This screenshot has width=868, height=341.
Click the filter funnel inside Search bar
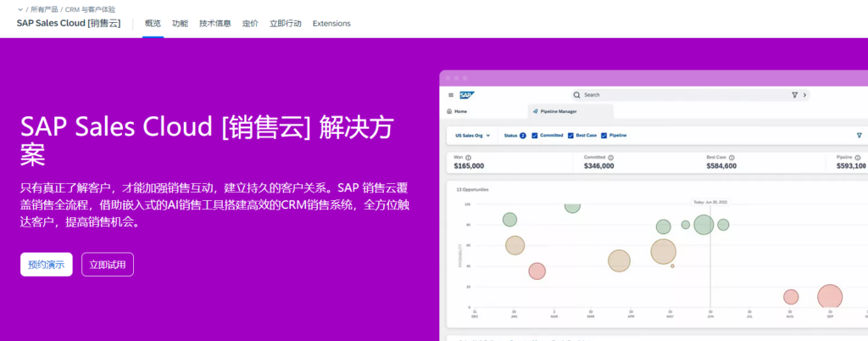[795, 95]
